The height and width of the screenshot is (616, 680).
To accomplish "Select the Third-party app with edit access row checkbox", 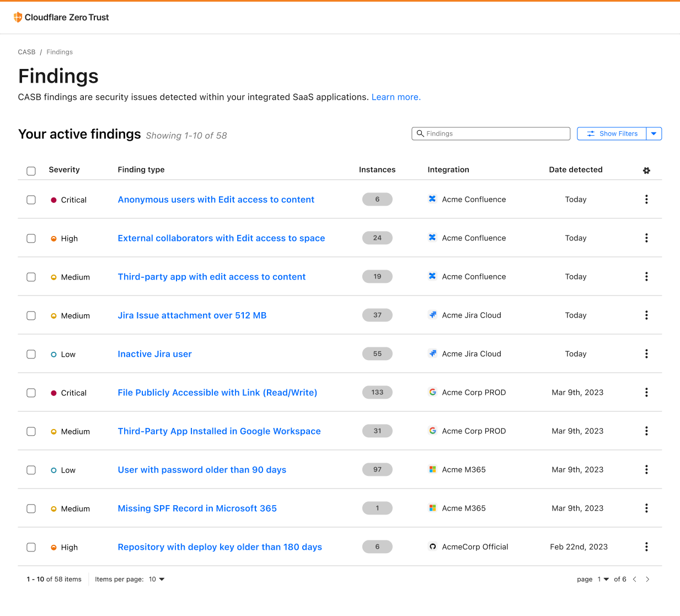I will pyautogui.click(x=31, y=277).
